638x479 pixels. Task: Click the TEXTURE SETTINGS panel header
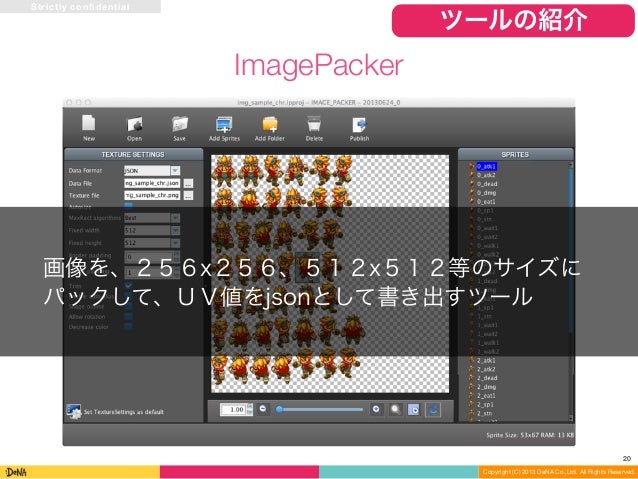tap(133, 155)
